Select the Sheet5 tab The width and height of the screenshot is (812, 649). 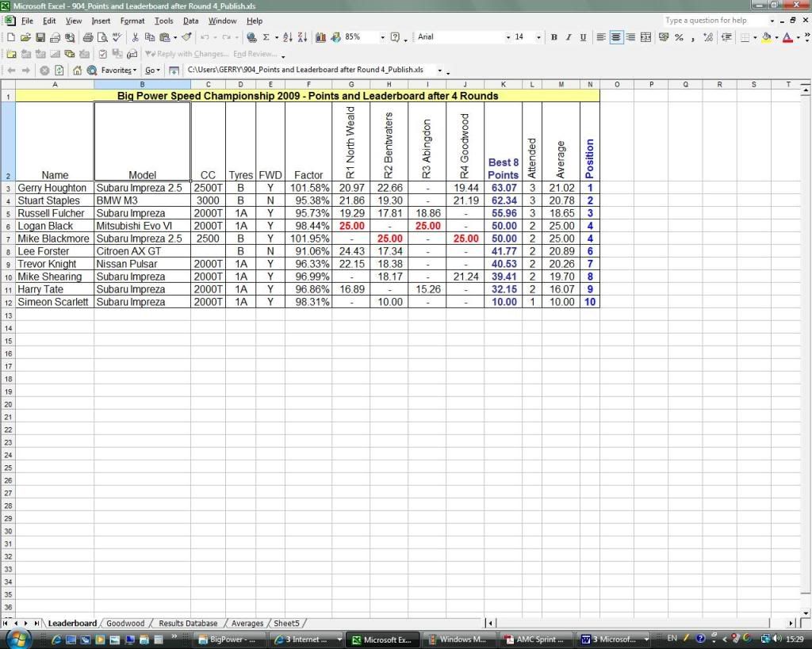point(286,623)
